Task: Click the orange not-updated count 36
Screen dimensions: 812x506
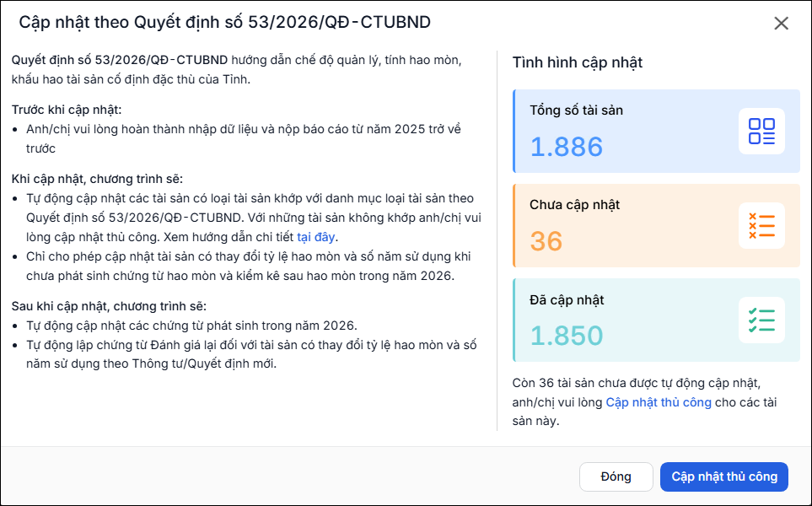Action: click(546, 241)
